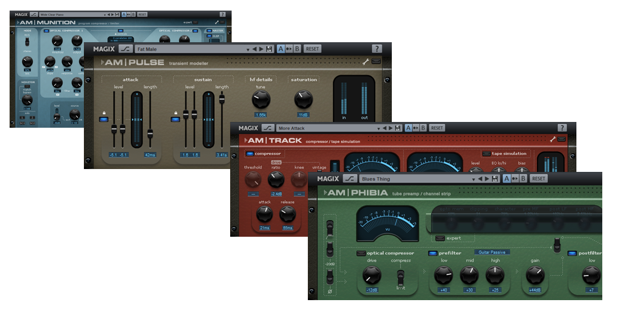Image resolution: width=644 pixels, height=327 pixels.
Task: Enable tape simulation in AM|Track
Action: pos(486,154)
